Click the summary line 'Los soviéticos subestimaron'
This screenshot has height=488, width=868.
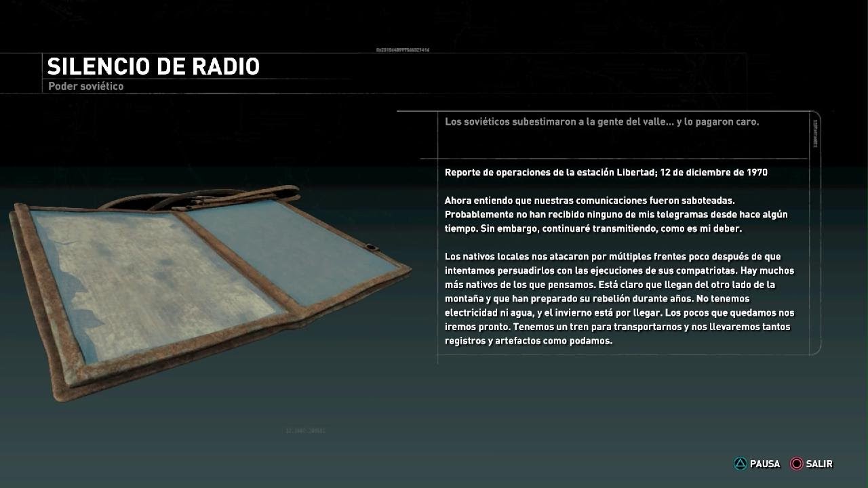601,122
